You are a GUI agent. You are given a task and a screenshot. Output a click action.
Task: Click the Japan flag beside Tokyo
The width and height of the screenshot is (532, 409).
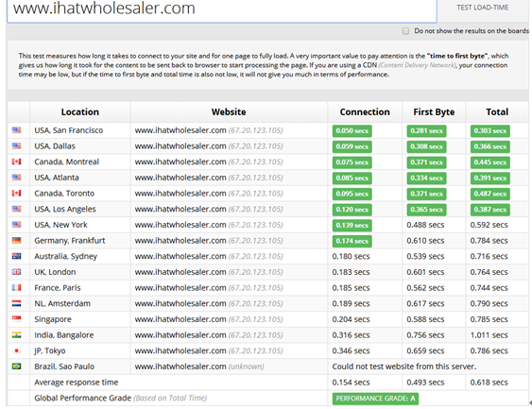17,350
